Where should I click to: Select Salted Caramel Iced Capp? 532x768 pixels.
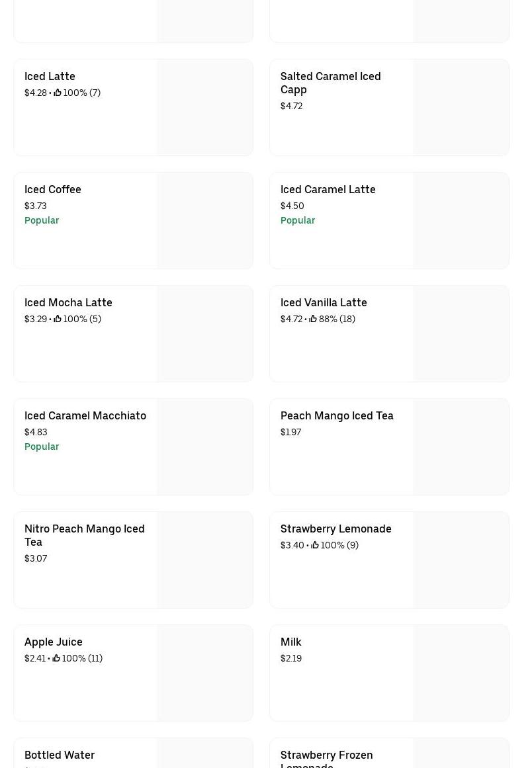[x=330, y=83]
